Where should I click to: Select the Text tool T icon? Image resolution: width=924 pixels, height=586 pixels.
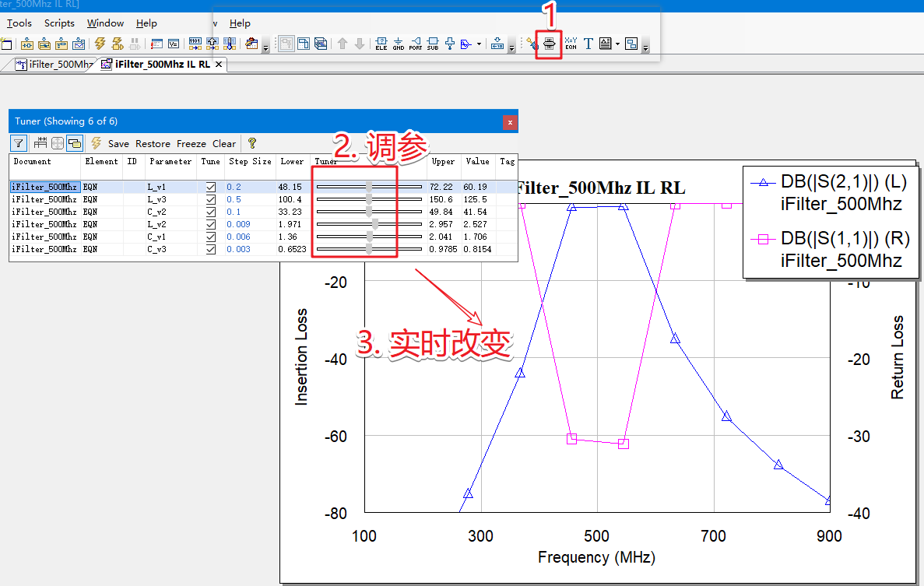pos(588,44)
